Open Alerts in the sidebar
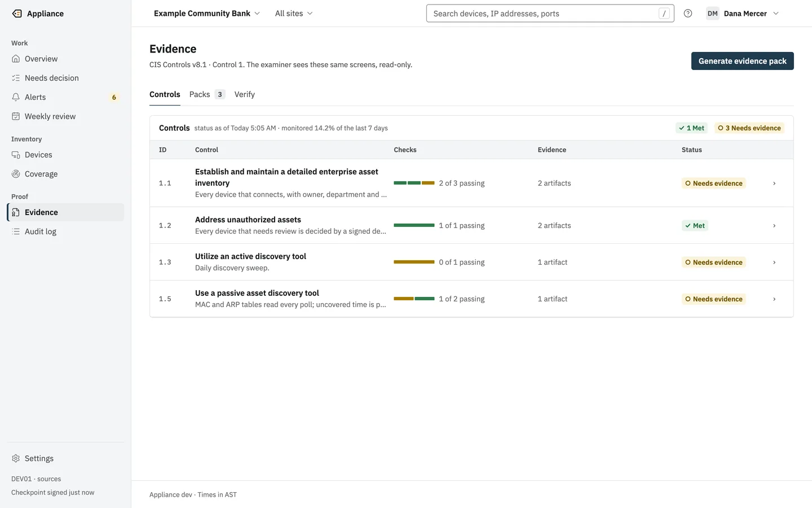The height and width of the screenshot is (508, 812). click(65, 97)
